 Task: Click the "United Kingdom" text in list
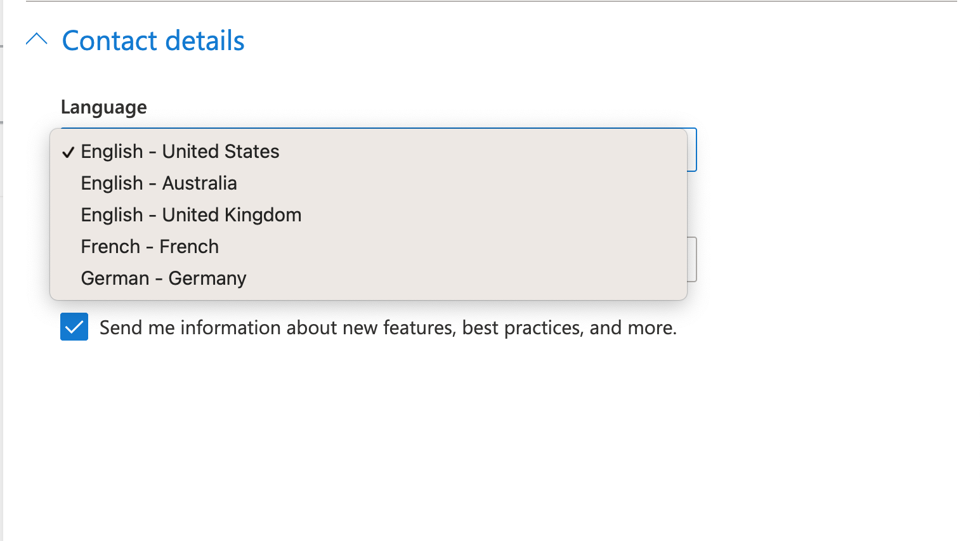click(x=232, y=215)
